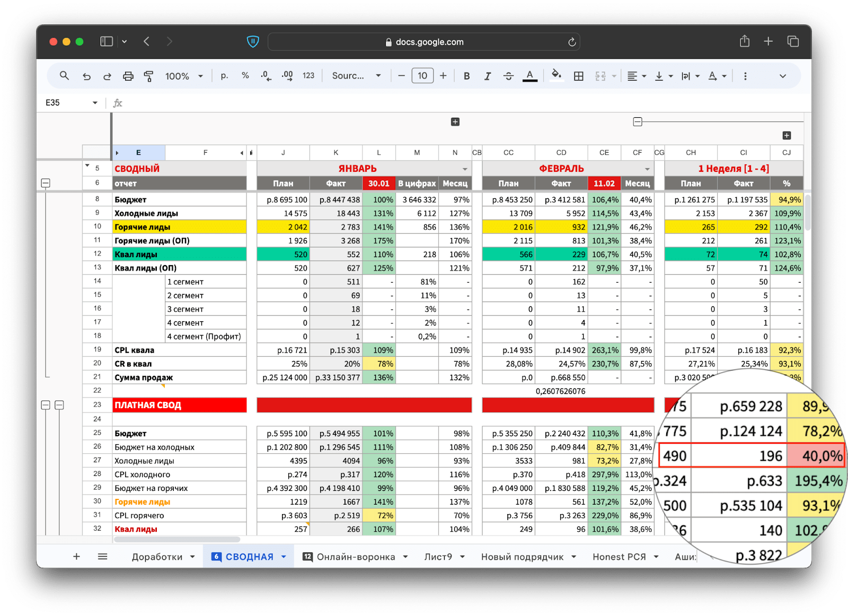Screen dimensions: 848x616
Task: Apply strikethrough formatting
Action: click(x=508, y=76)
